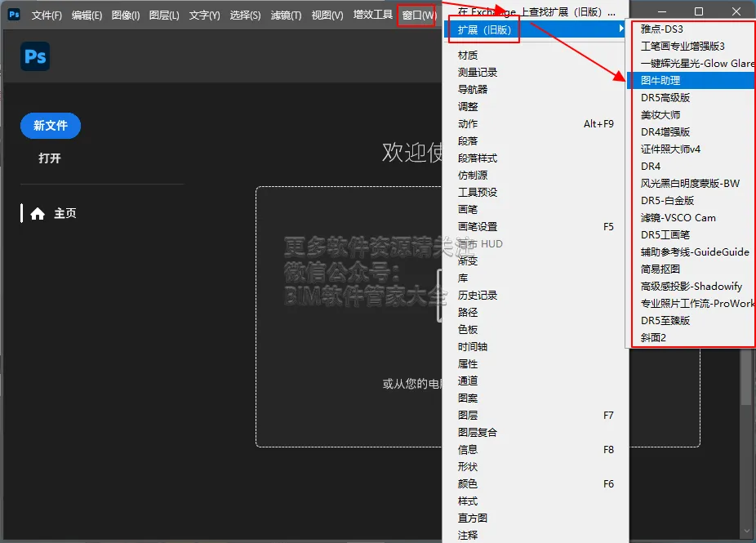Choose 路径 from the window menu
The width and height of the screenshot is (756, 543).
point(536,313)
